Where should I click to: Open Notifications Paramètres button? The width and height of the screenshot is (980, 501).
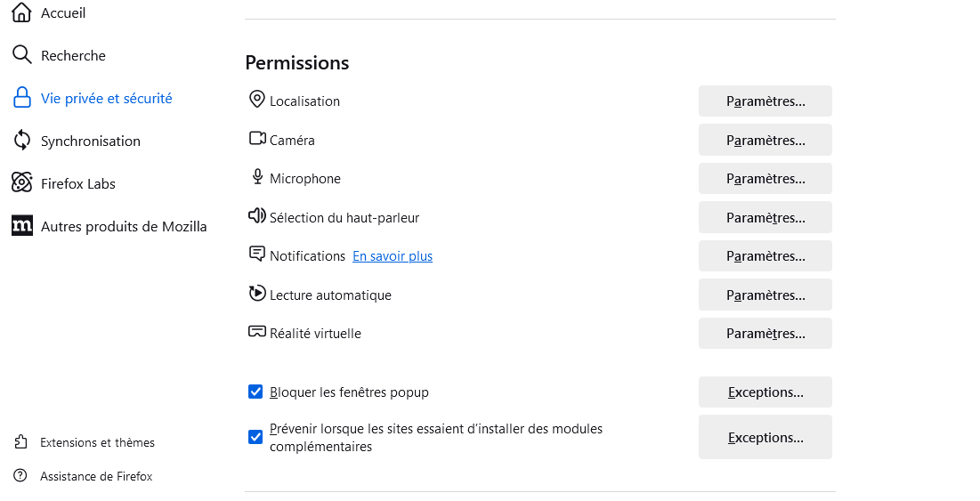point(765,256)
